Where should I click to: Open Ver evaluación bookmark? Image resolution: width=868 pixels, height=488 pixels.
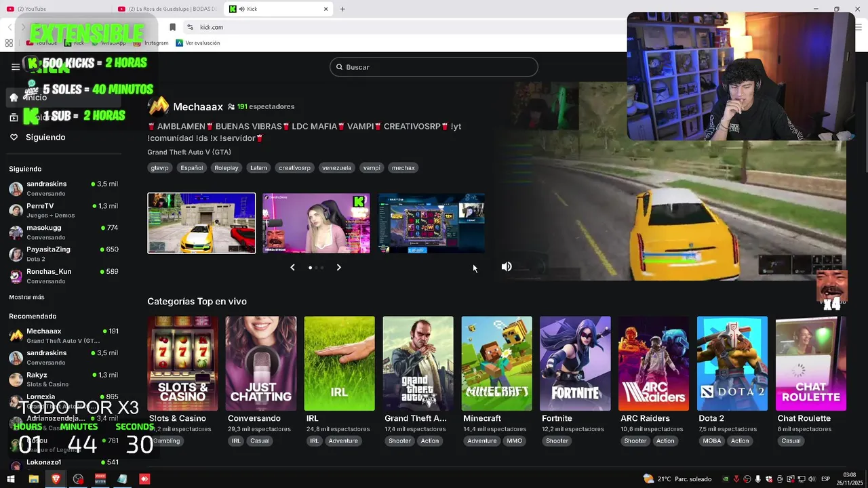pyautogui.click(x=198, y=43)
